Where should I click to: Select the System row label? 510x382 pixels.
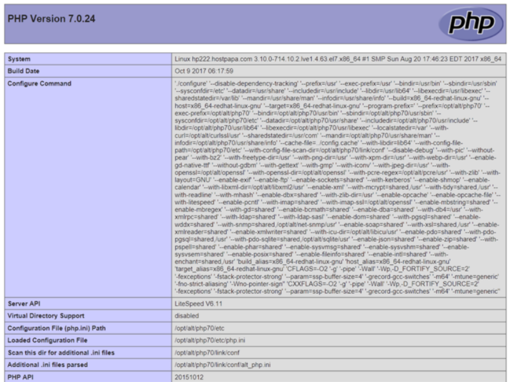point(19,59)
